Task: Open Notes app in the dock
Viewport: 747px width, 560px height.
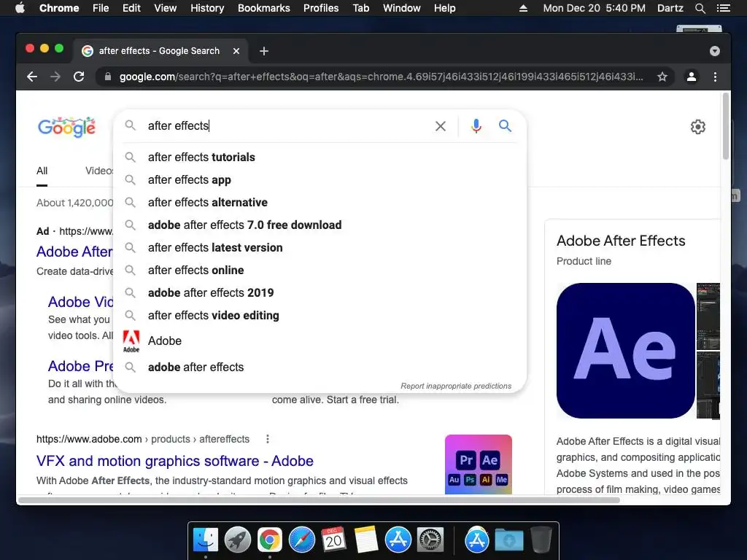Action: (366, 540)
